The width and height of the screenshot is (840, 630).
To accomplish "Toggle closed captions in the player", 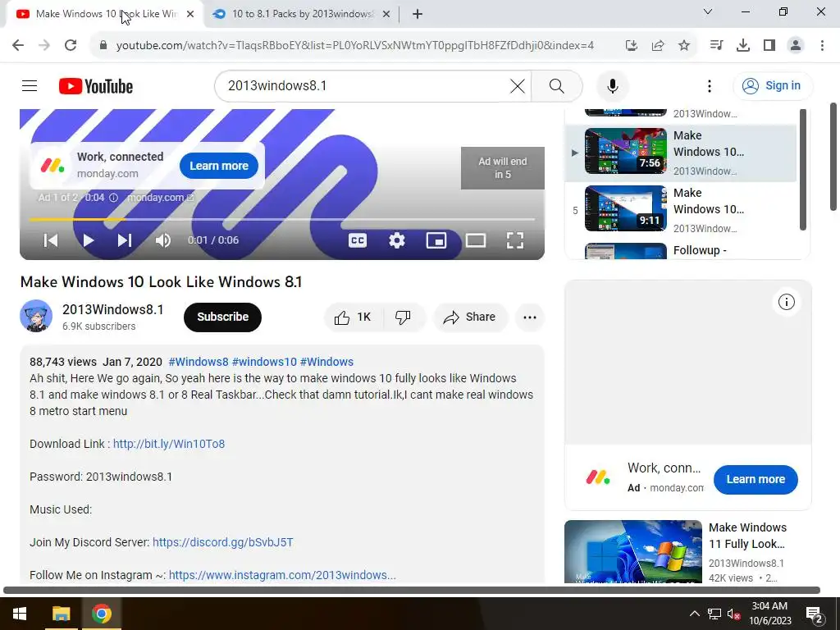I will (x=358, y=240).
